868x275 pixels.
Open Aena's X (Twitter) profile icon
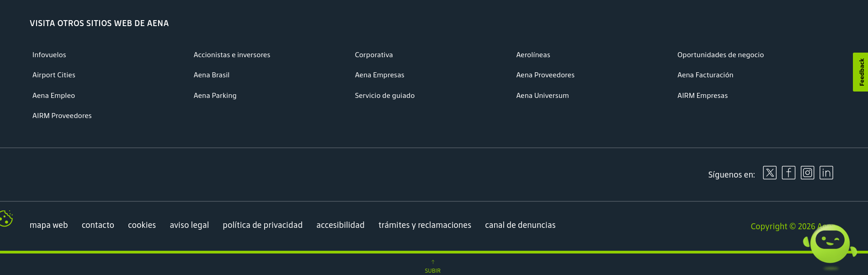click(x=770, y=173)
